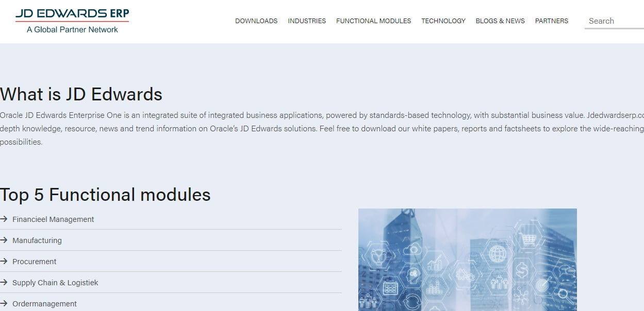Image resolution: width=644 pixels, height=311 pixels.
Task: Open the Downloads menu item
Action: (x=256, y=21)
